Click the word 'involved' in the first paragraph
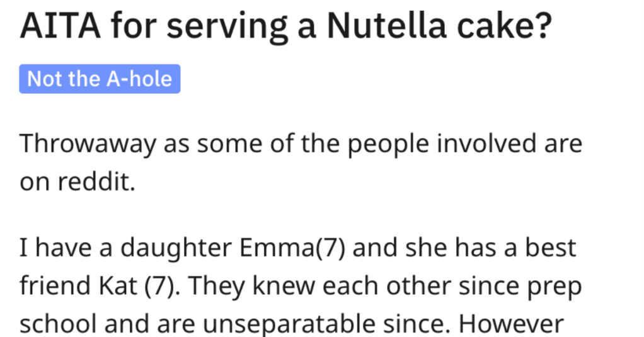644x337 pixels. point(486,144)
